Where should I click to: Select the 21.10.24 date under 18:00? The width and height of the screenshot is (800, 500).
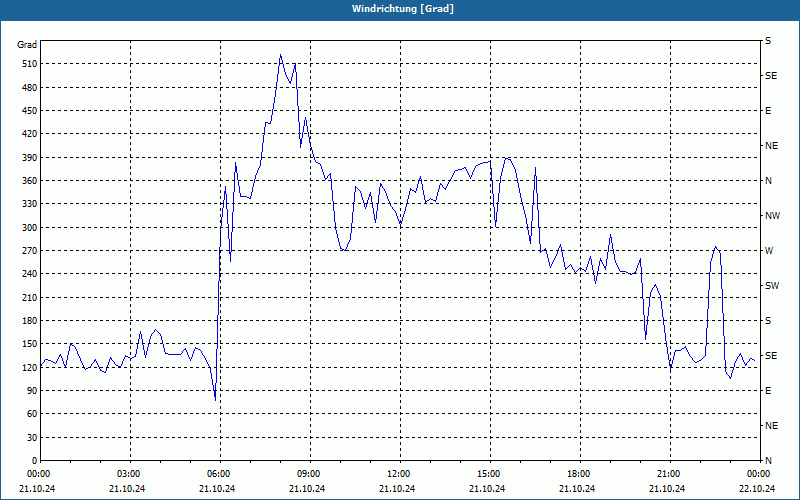[577, 489]
